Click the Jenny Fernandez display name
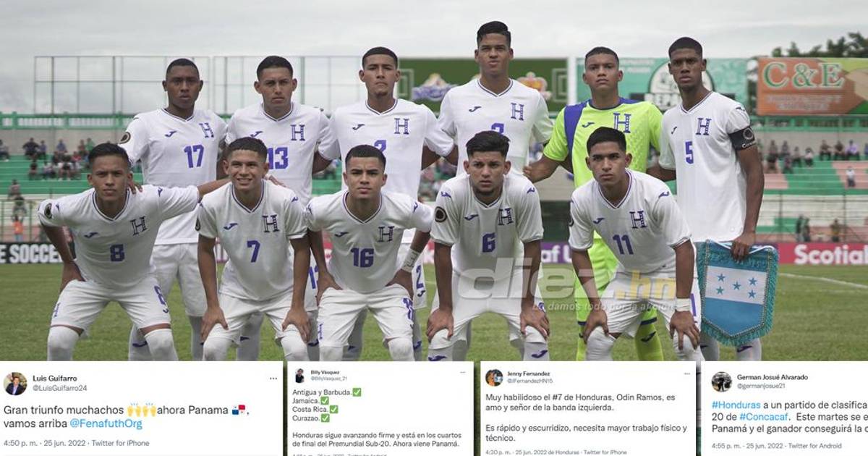868x456 pixels. 529,373
